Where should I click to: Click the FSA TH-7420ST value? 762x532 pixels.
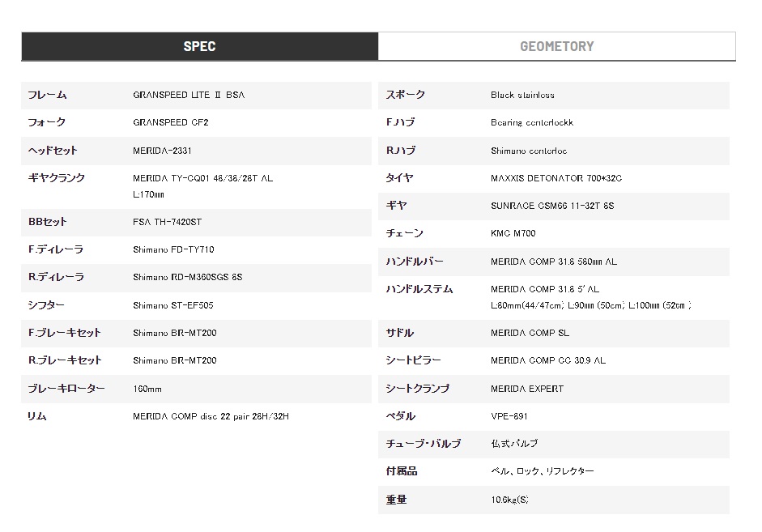[167, 222]
